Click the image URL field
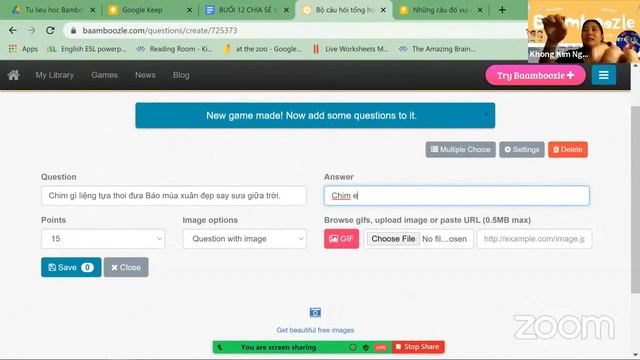Image resolution: width=640 pixels, height=360 pixels. [x=534, y=239]
